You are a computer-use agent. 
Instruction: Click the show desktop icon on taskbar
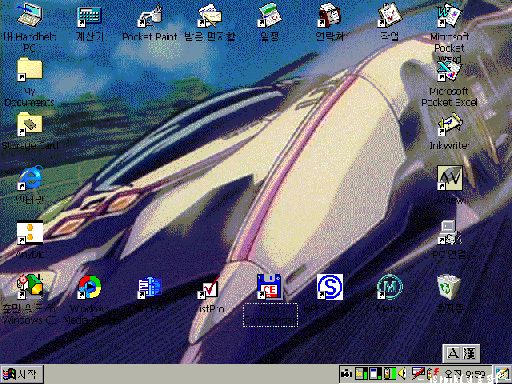pyautogui.click(x=502, y=374)
